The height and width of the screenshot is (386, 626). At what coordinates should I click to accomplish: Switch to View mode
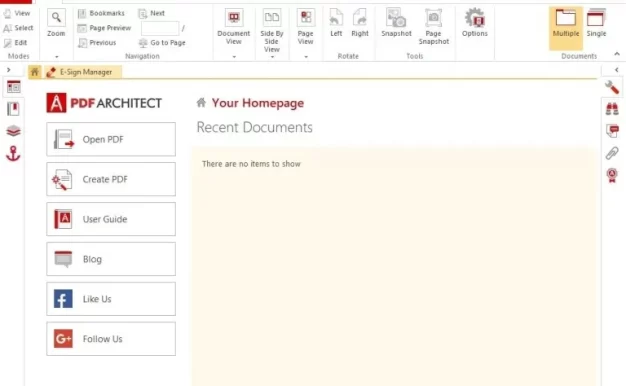(x=17, y=13)
